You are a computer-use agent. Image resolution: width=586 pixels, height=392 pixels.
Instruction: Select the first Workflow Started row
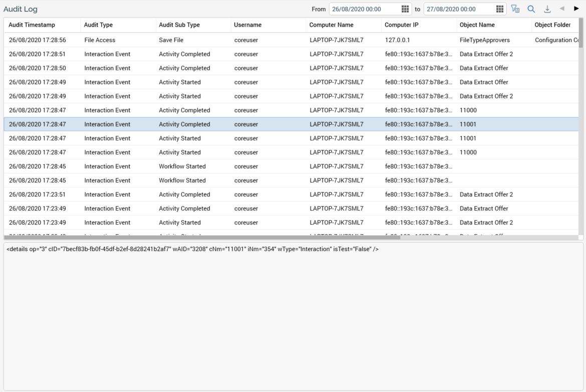(x=201, y=166)
